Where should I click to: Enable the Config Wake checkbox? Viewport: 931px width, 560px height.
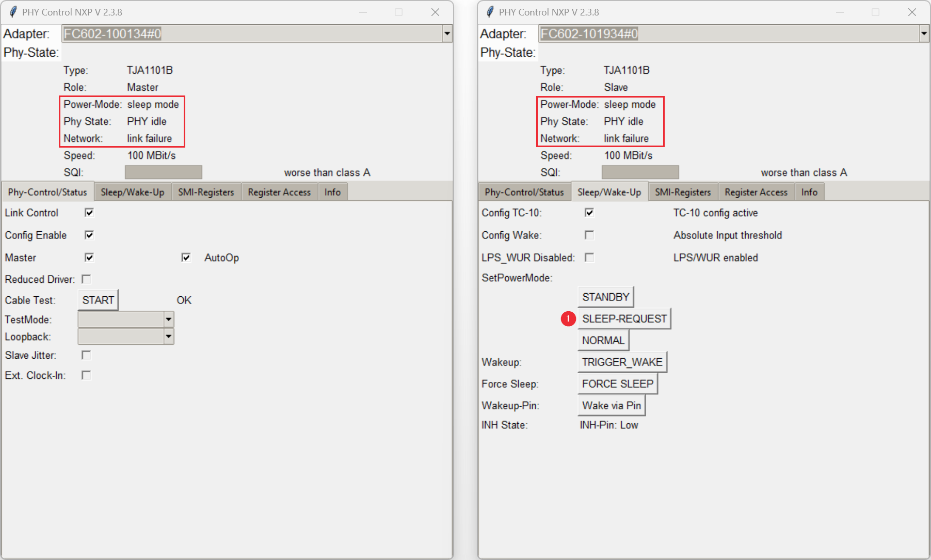click(589, 235)
